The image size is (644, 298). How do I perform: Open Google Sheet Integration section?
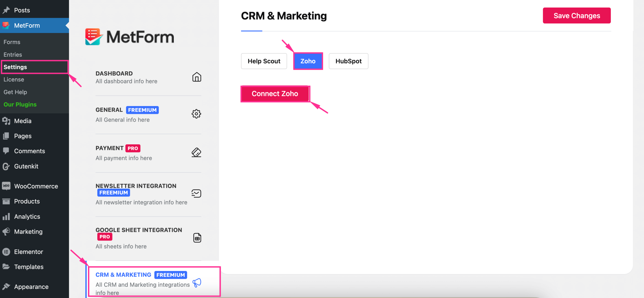pyautogui.click(x=148, y=238)
